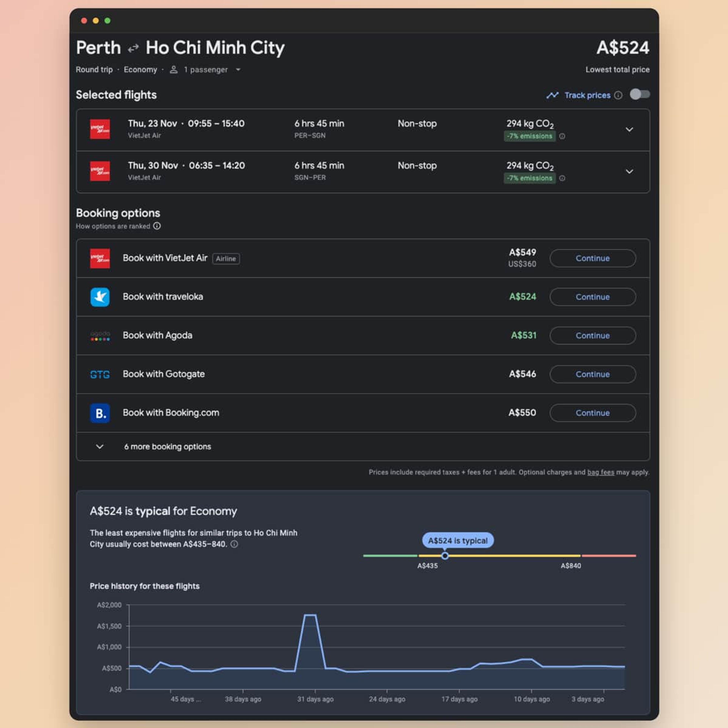Click emissions info icon on 23 Nov flight
The width and height of the screenshot is (728, 728).
click(x=562, y=136)
